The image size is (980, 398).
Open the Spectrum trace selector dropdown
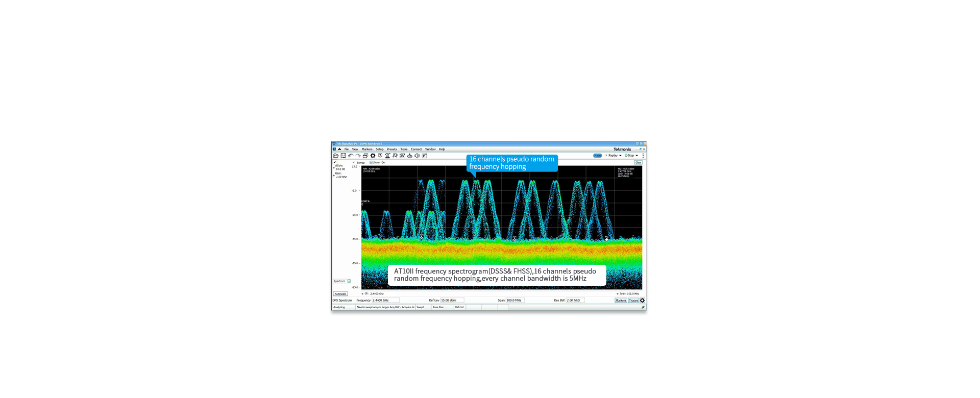tap(349, 281)
